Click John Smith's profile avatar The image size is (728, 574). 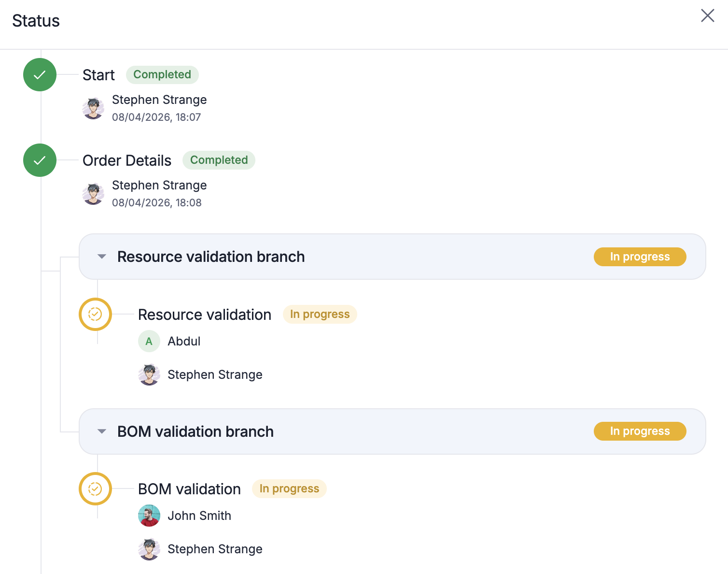[149, 516]
